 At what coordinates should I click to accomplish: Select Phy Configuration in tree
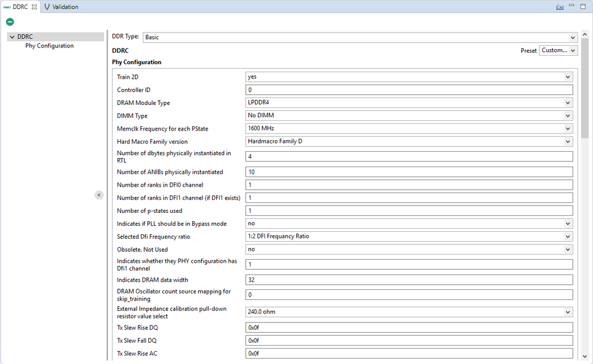49,46
